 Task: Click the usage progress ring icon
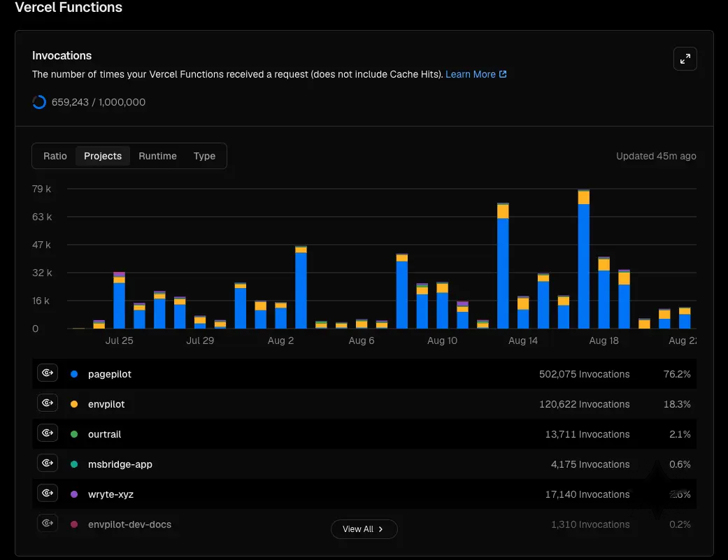point(39,102)
